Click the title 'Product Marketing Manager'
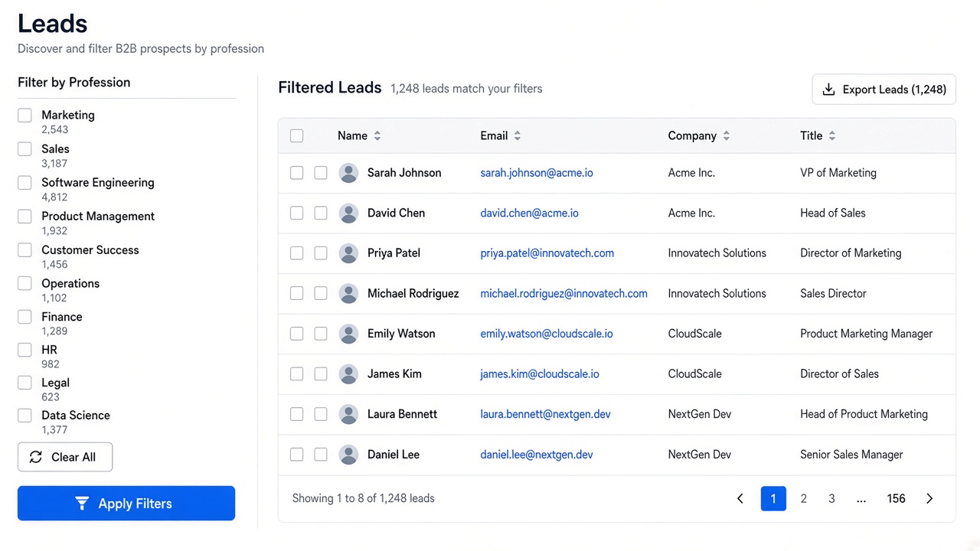The image size is (980, 551). 866,334
